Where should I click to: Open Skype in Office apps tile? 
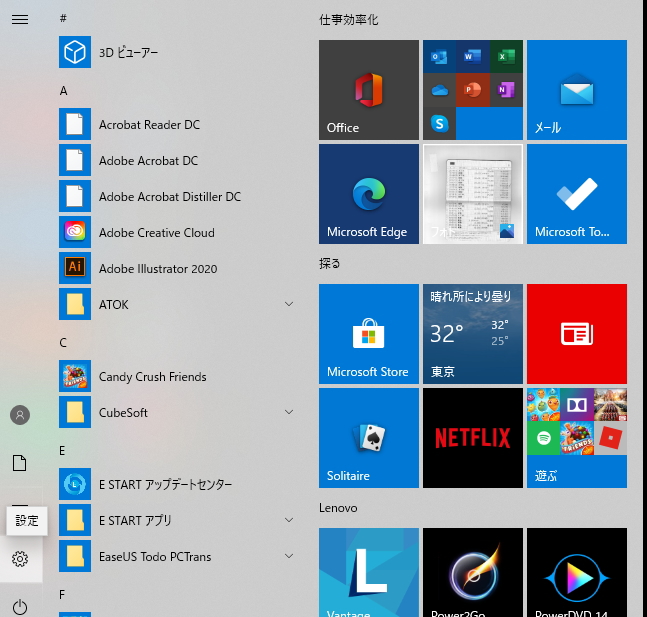[439, 123]
